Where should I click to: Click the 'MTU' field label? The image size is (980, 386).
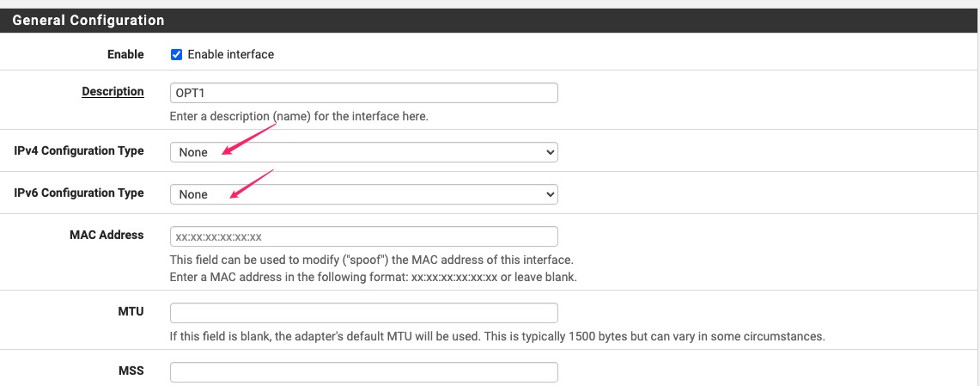coord(131,311)
